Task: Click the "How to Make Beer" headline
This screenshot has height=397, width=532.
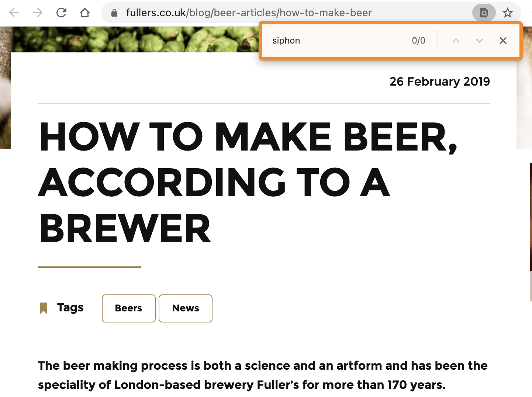Action: click(247, 183)
